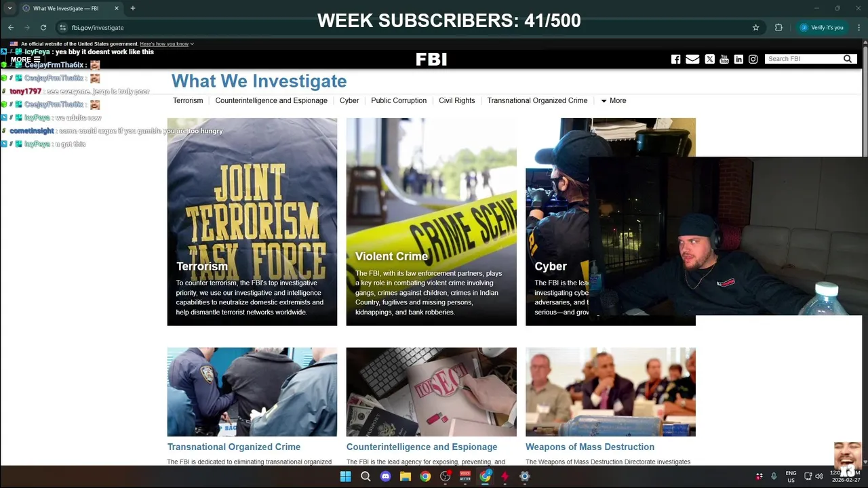
Task: Open volume control in system tray
Action: (x=819, y=476)
